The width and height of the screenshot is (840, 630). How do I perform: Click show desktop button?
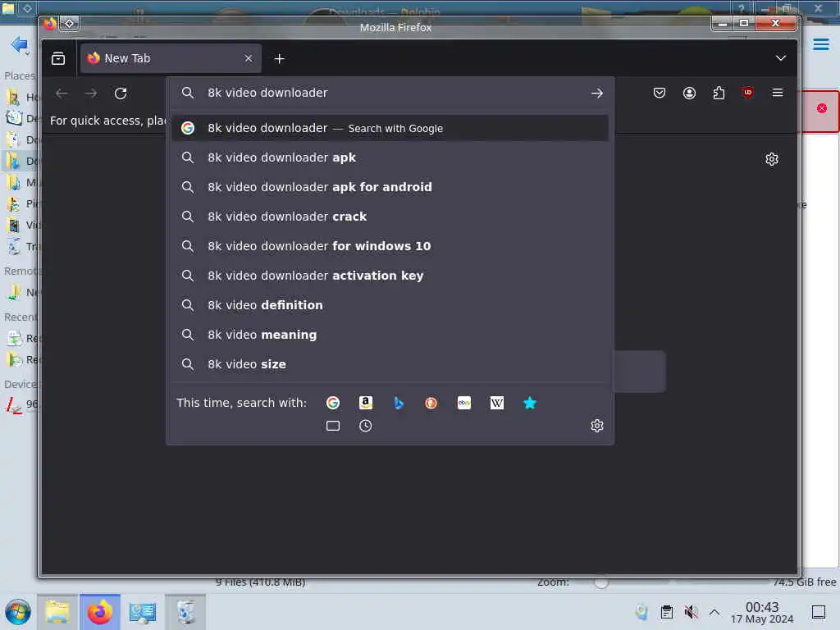[x=819, y=612]
